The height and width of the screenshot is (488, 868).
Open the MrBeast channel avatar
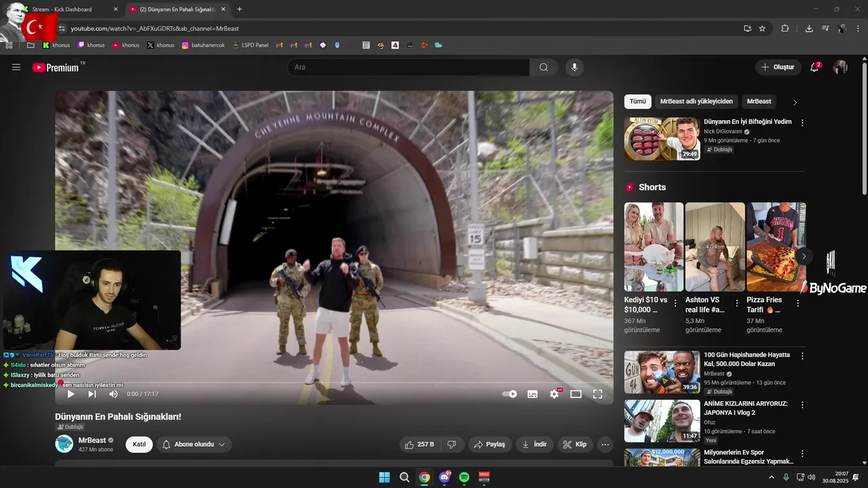click(x=64, y=444)
